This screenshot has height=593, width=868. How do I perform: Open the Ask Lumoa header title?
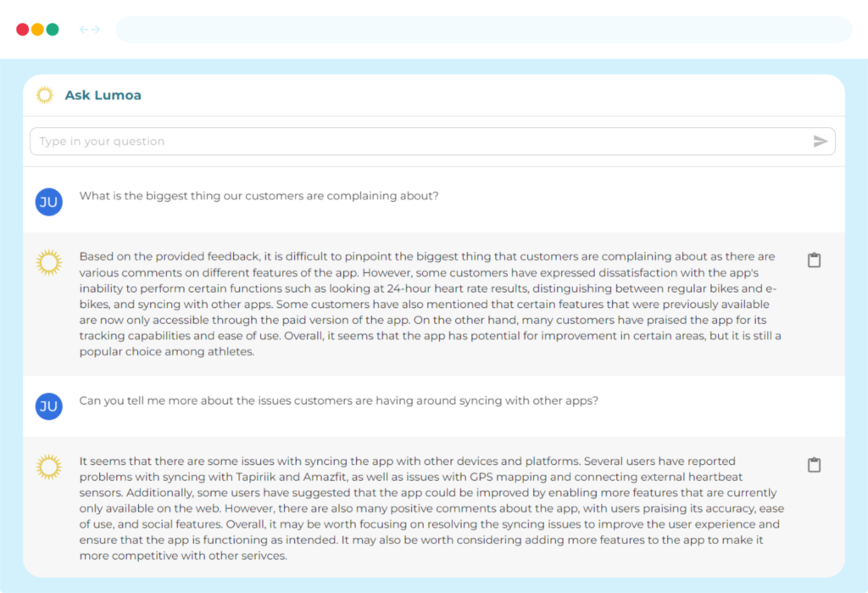click(x=102, y=95)
